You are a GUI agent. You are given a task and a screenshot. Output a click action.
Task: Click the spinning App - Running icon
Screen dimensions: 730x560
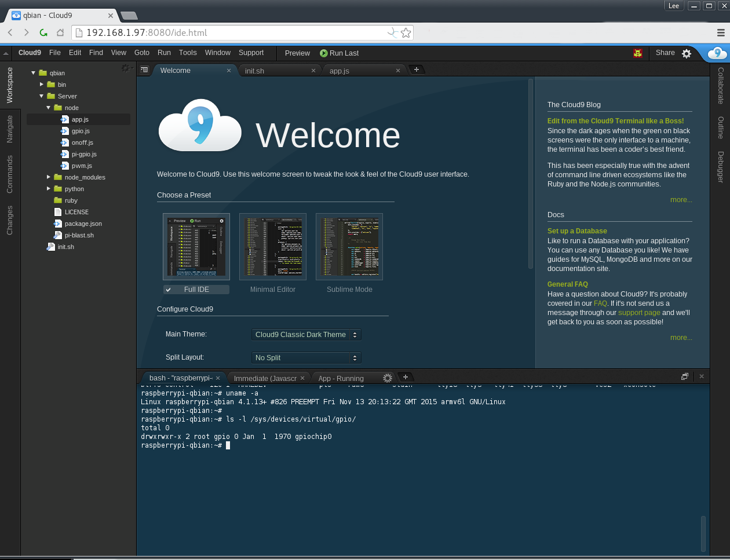coord(388,378)
